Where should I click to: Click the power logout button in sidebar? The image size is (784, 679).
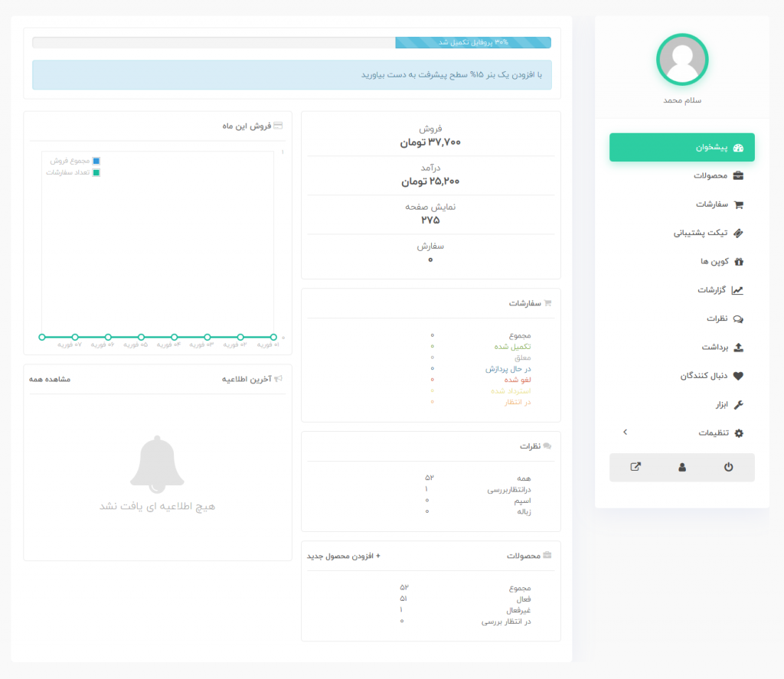tap(728, 467)
